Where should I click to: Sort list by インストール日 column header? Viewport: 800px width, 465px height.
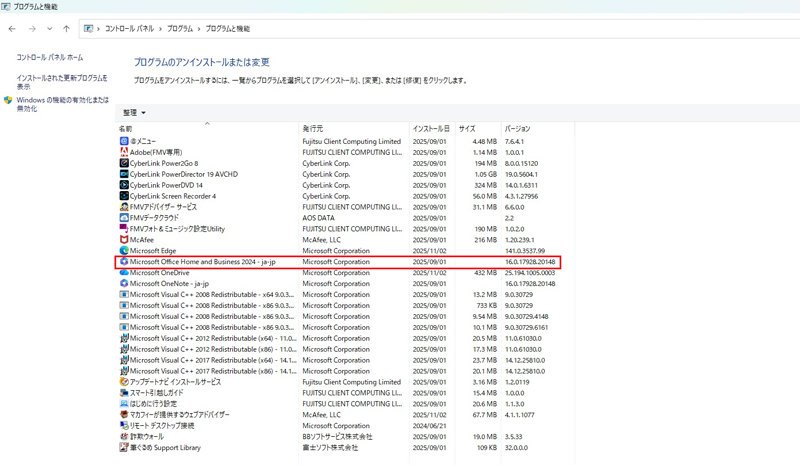431,129
